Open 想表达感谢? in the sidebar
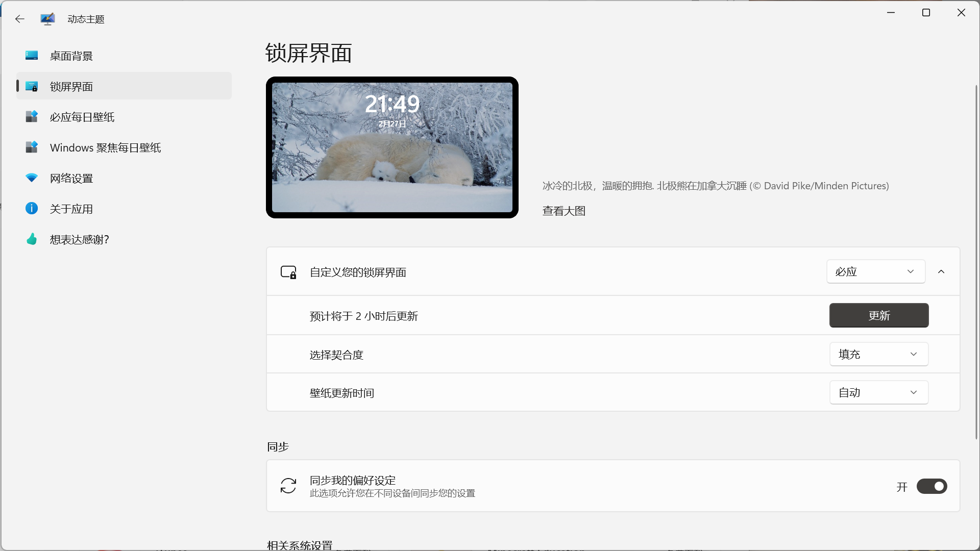The image size is (980, 551). pos(124,239)
